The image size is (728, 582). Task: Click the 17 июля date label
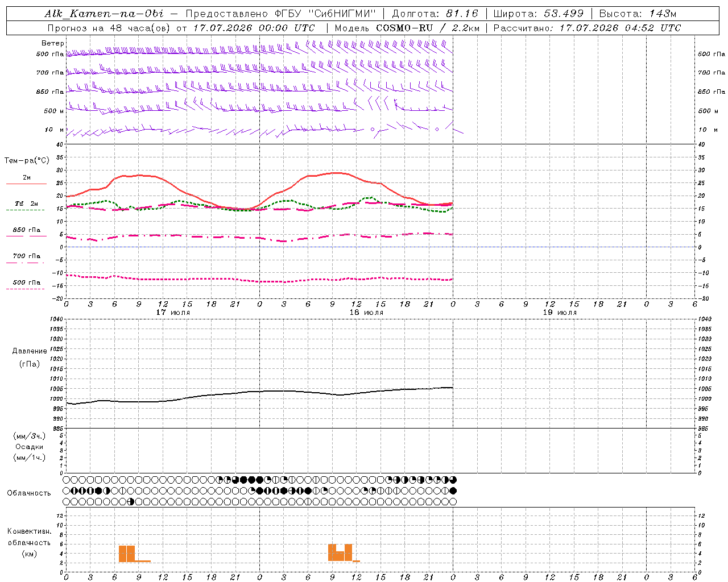tap(173, 313)
